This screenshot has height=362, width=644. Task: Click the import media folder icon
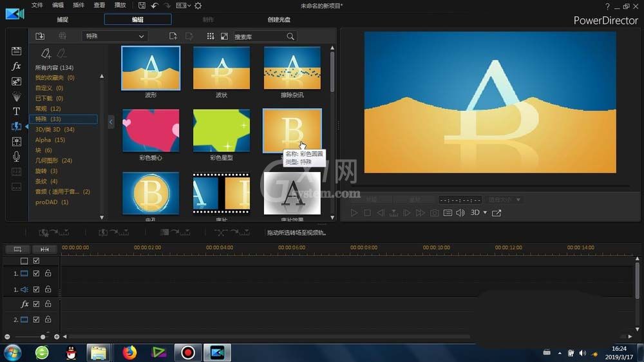[40, 36]
